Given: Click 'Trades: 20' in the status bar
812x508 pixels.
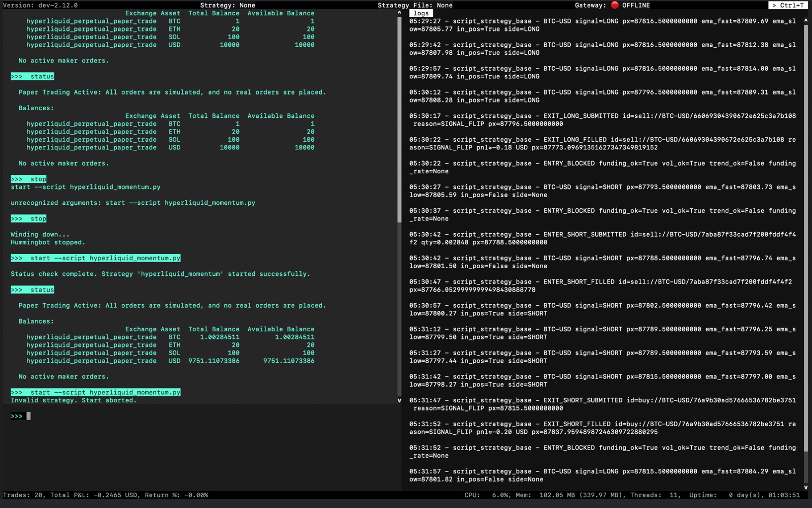Looking at the screenshot, I should pyautogui.click(x=23, y=495).
